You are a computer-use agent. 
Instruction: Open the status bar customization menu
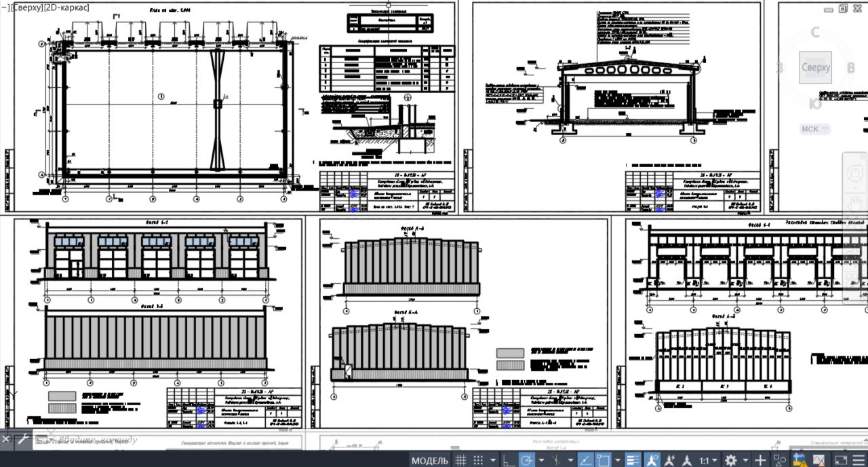859,460
